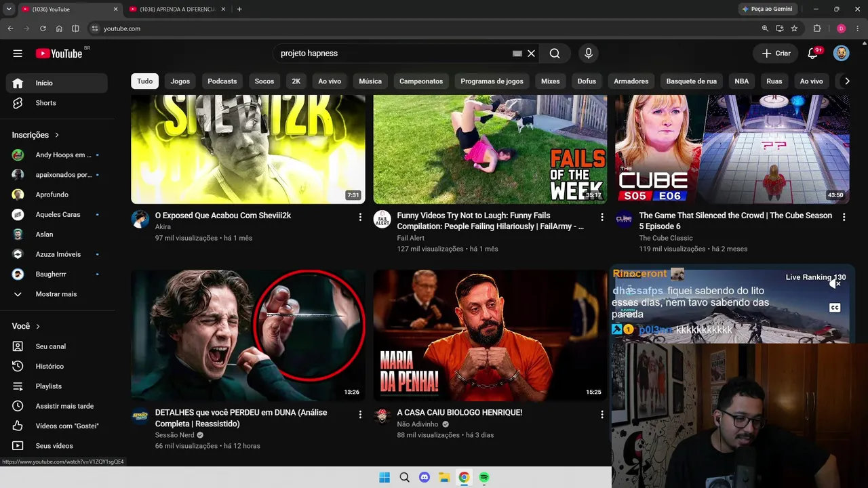
Task: Open Vídeos com "Gostei" list
Action: 56,426
